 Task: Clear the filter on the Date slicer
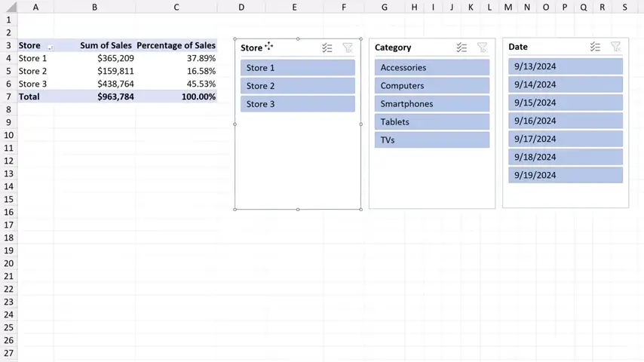[x=615, y=47]
